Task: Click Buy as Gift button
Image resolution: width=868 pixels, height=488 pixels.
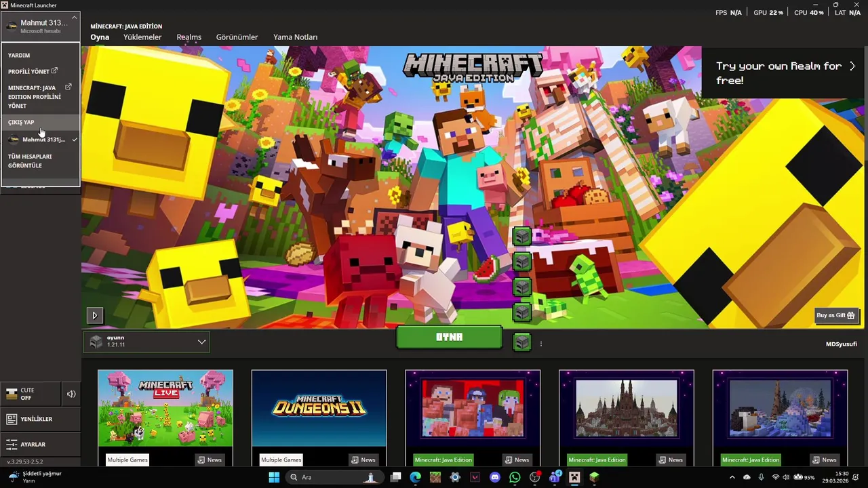Action: 837,315
